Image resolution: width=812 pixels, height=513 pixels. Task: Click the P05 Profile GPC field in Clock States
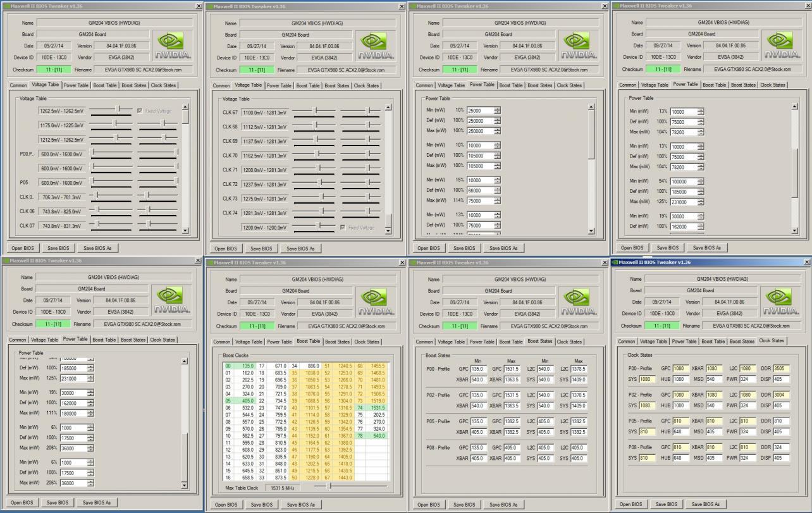click(680, 421)
